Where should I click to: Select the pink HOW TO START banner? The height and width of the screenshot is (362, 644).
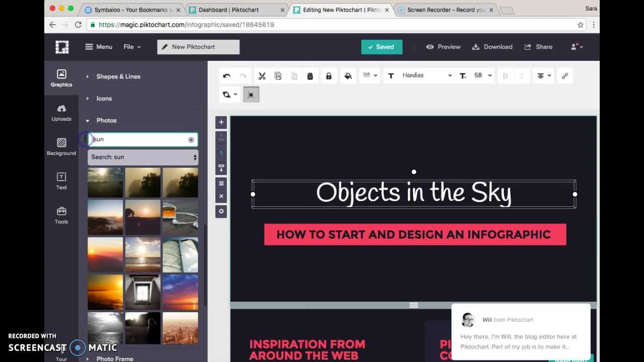click(x=415, y=235)
